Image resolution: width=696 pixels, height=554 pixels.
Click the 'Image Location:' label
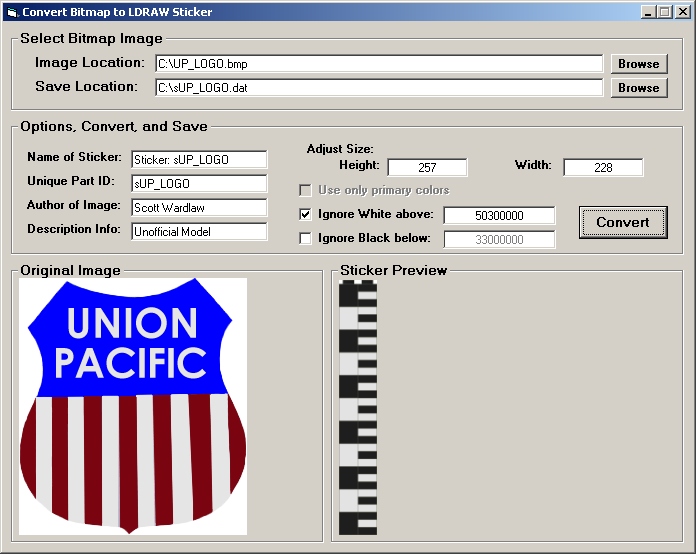pyautogui.click(x=90, y=63)
